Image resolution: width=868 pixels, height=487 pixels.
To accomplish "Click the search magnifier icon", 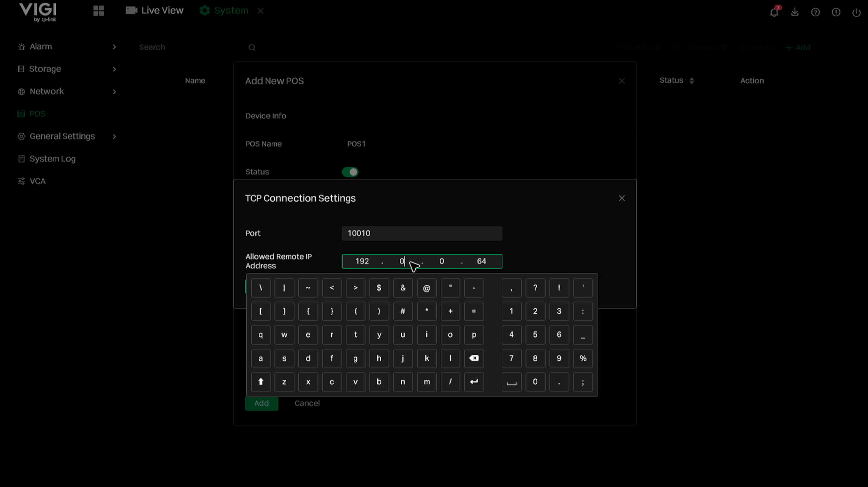I will 252,48.
